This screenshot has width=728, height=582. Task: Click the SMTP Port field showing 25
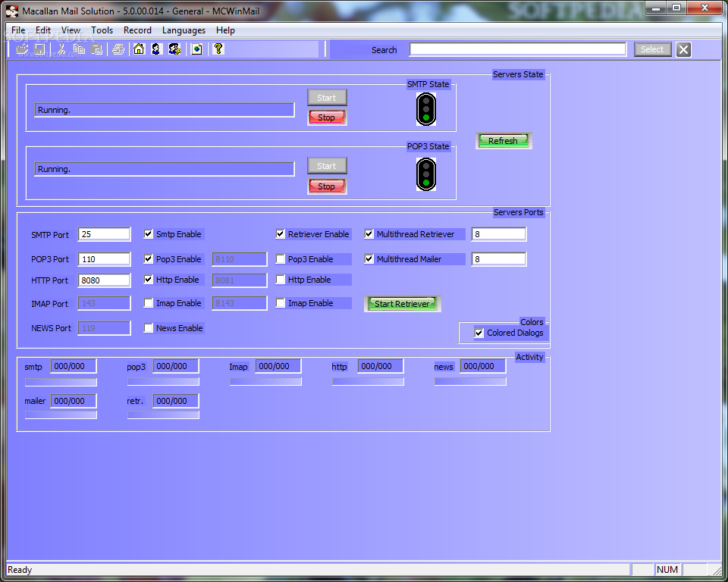105,234
